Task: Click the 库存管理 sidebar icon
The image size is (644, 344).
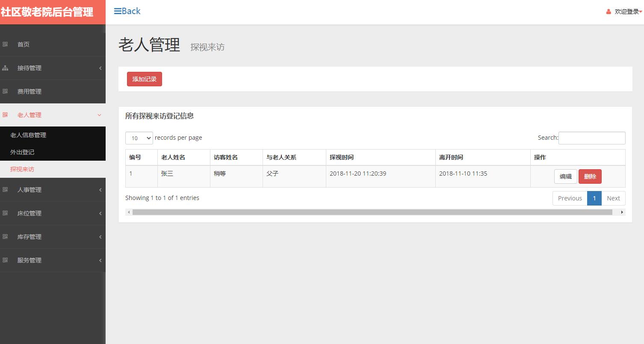Action: tap(6, 237)
